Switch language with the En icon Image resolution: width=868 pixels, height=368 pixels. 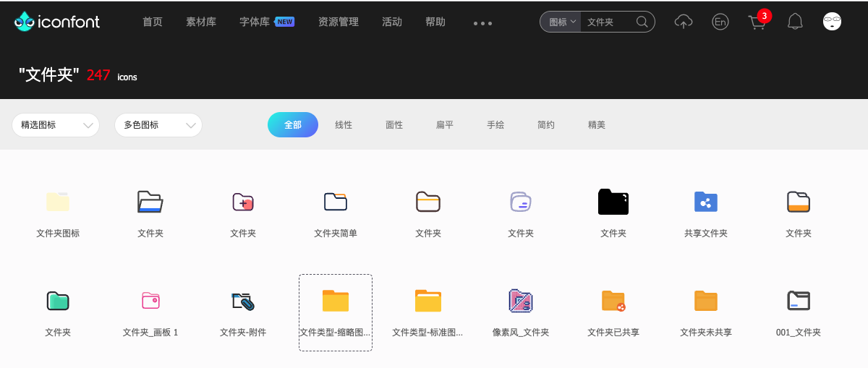(x=720, y=22)
